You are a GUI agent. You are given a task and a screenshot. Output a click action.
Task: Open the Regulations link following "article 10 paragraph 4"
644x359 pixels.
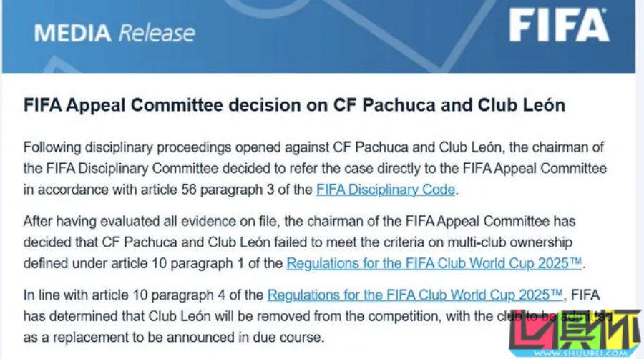415,295
